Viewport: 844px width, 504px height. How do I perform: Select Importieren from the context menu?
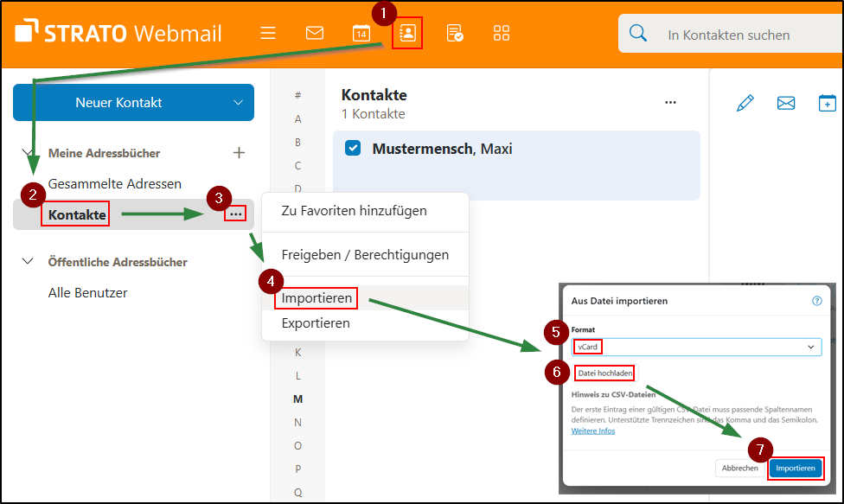[x=316, y=299]
